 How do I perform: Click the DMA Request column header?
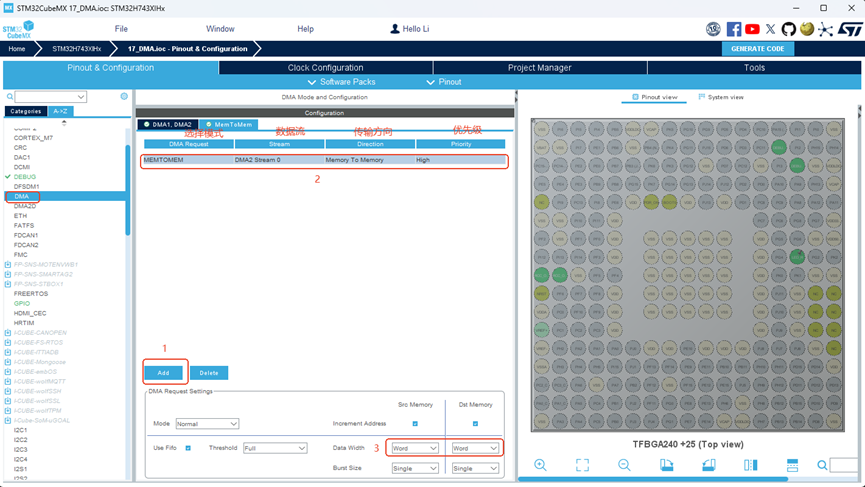click(189, 144)
